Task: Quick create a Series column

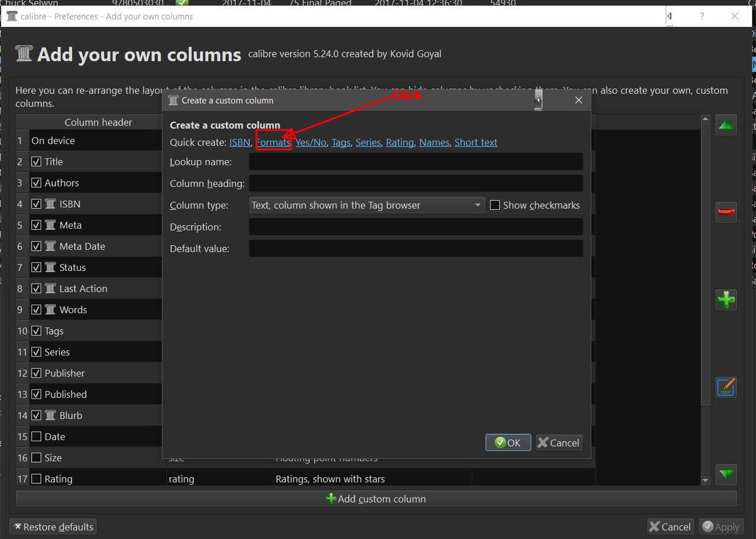Action: click(x=368, y=142)
